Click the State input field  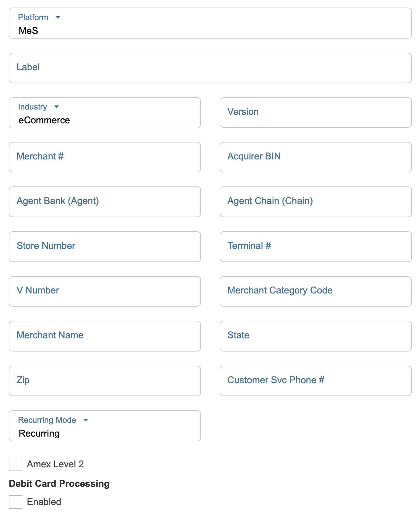315,336
